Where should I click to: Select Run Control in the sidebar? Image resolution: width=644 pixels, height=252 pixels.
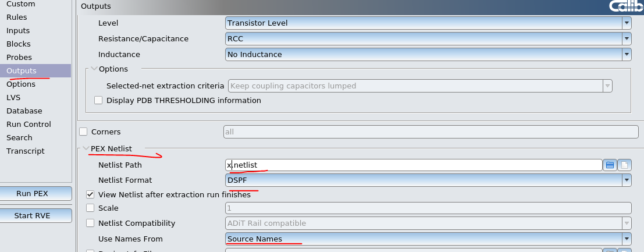click(29, 125)
